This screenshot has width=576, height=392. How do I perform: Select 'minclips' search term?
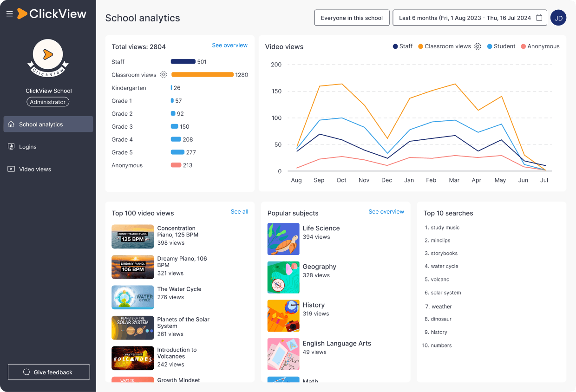coord(440,240)
